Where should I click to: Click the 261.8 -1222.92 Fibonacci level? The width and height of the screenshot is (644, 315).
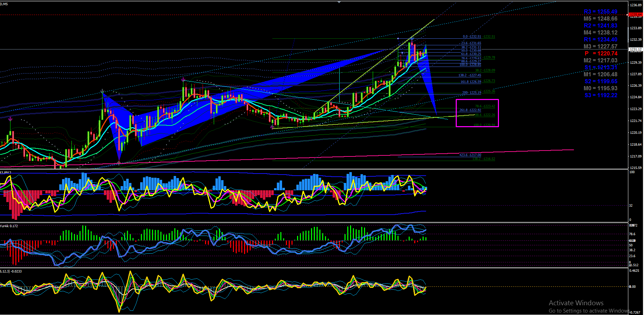point(470,110)
